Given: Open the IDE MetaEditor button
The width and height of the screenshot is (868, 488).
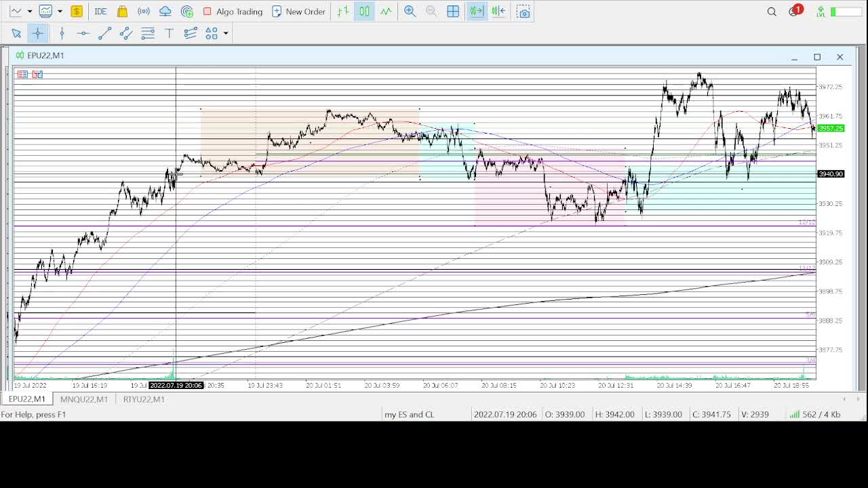Looking at the screenshot, I should [x=100, y=12].
